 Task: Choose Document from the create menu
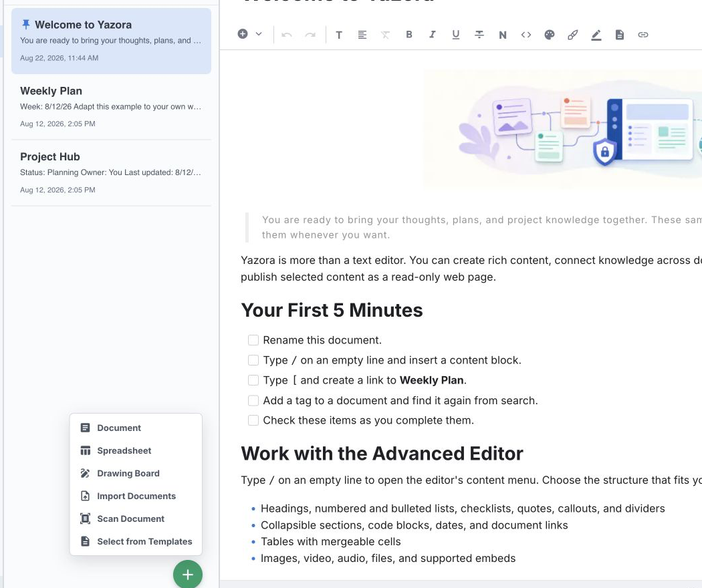click(136, 428)
